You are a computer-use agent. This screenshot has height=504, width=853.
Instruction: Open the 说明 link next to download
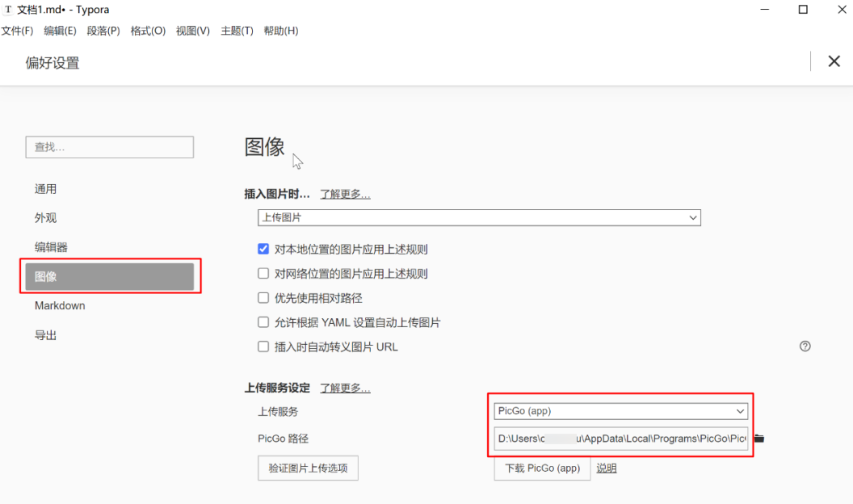(607, 468)
